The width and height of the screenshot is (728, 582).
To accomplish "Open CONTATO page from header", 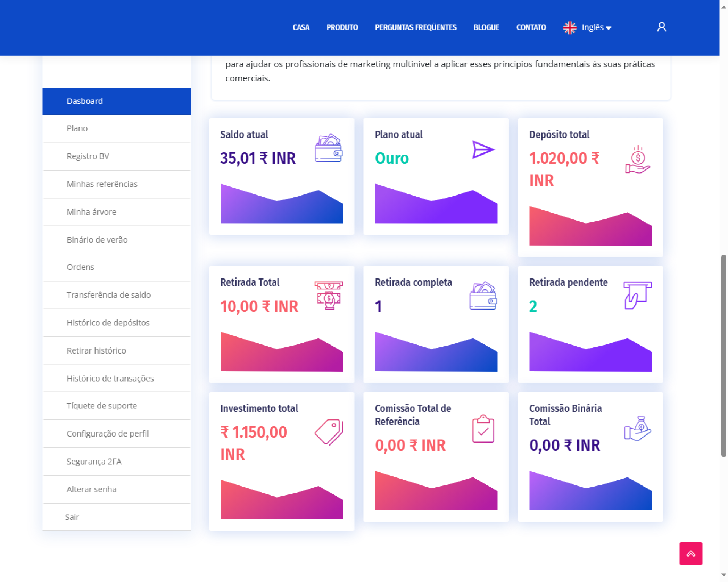I will (531, 27).
